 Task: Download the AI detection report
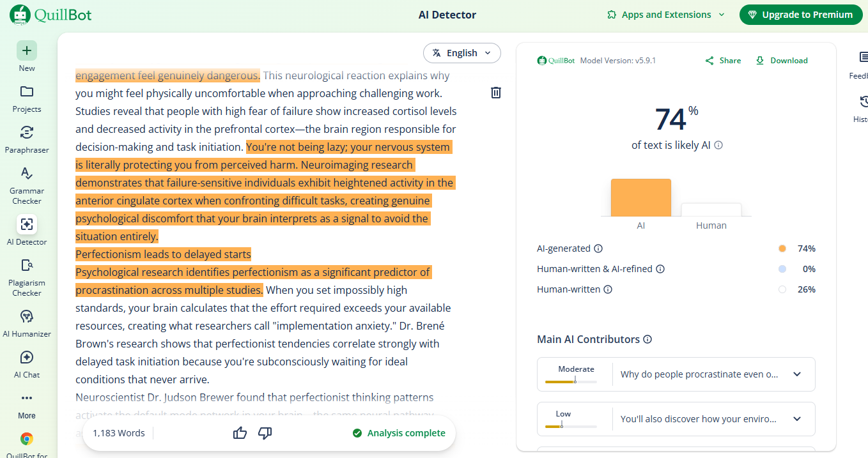click(781, 60)
